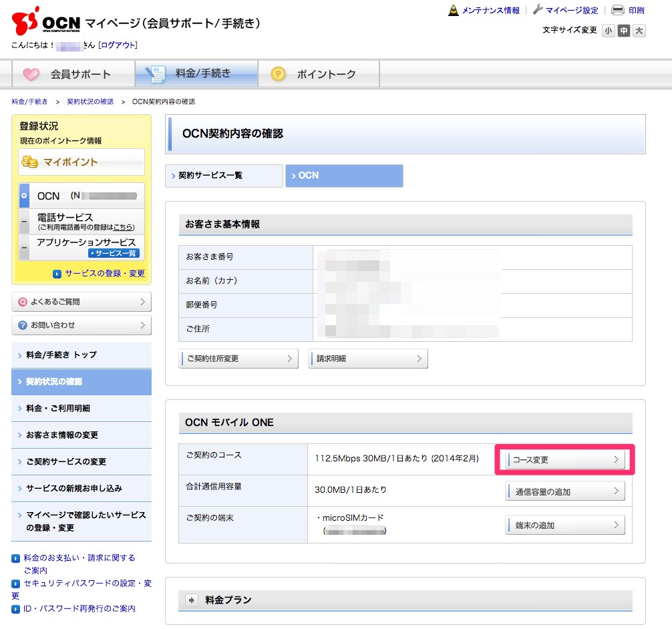Viewport: 672px width, 629px height.
Task: Set font size to medium (中)
Action: (624, 31)
